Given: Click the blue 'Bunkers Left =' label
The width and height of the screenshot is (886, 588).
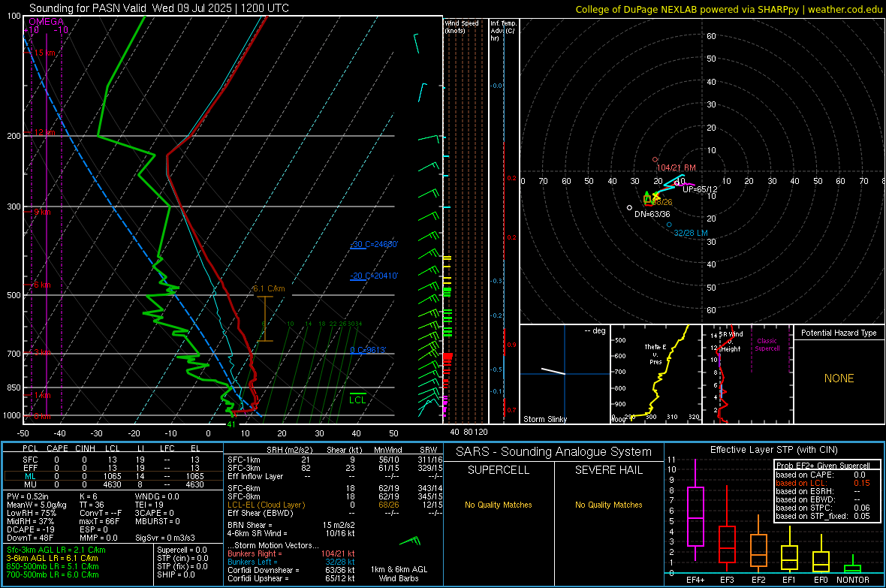Looking at the screenshot, I should click(x=252, y=562).
